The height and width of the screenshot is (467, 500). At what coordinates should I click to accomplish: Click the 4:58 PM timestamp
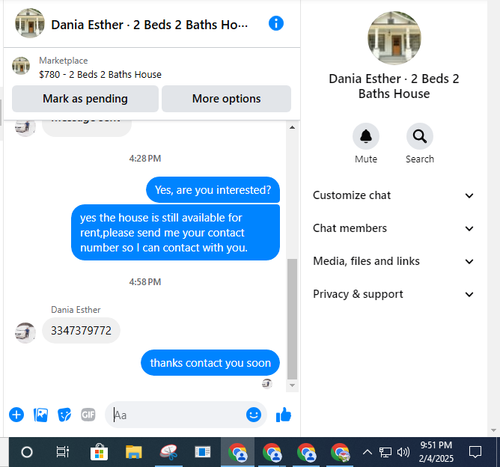pos(145,282)
